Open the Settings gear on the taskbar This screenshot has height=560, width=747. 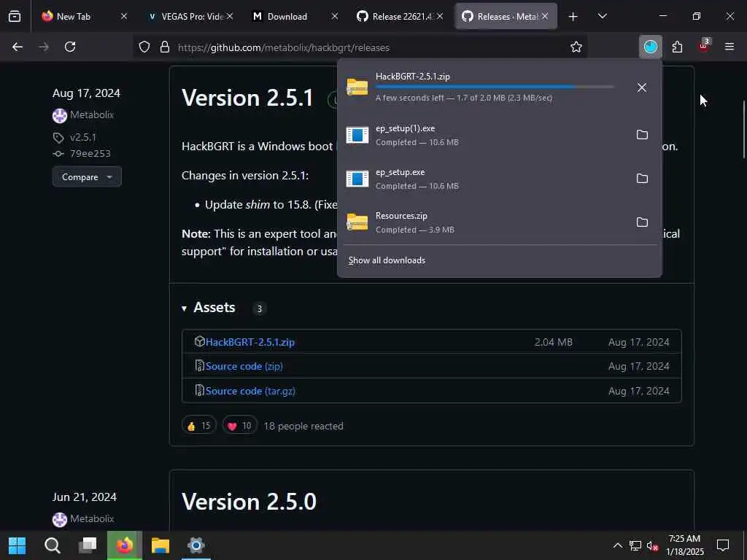(x=196, y=545)
